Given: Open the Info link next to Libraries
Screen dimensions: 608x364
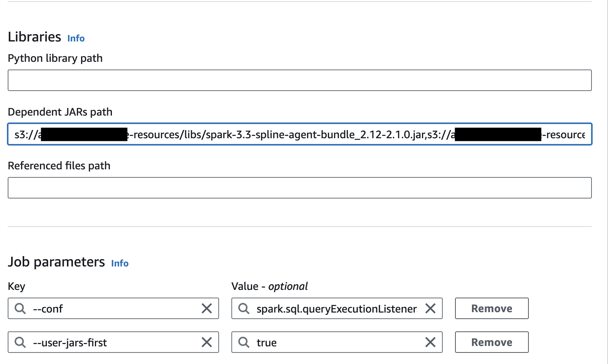Looking at the screenshot, I should point(76,38).
